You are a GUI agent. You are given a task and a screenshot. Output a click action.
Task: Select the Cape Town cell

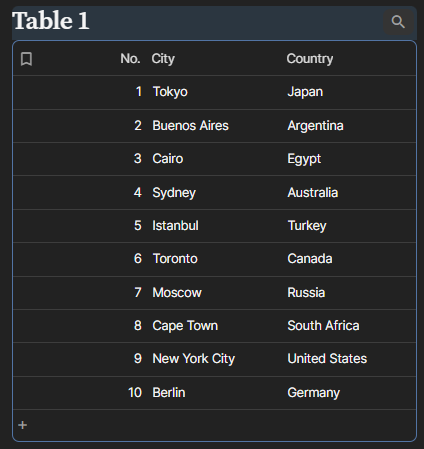(x=185, y=326)
